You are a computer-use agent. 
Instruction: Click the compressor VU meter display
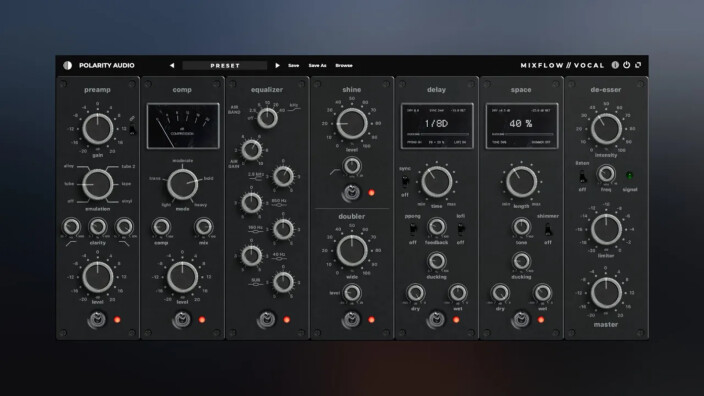tap(183, 126)
